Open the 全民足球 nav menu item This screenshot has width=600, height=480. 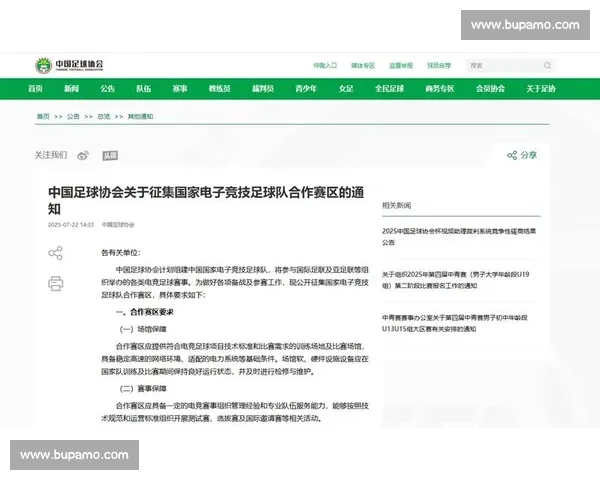390,89
